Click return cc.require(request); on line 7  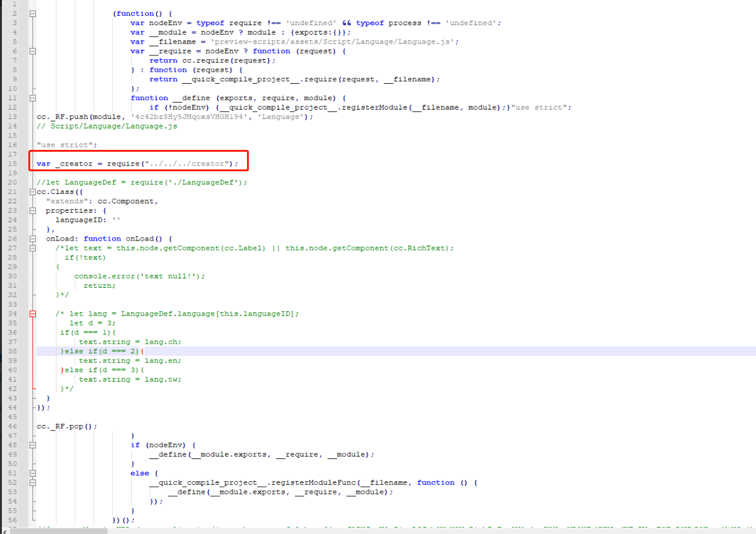click(212, 60)
